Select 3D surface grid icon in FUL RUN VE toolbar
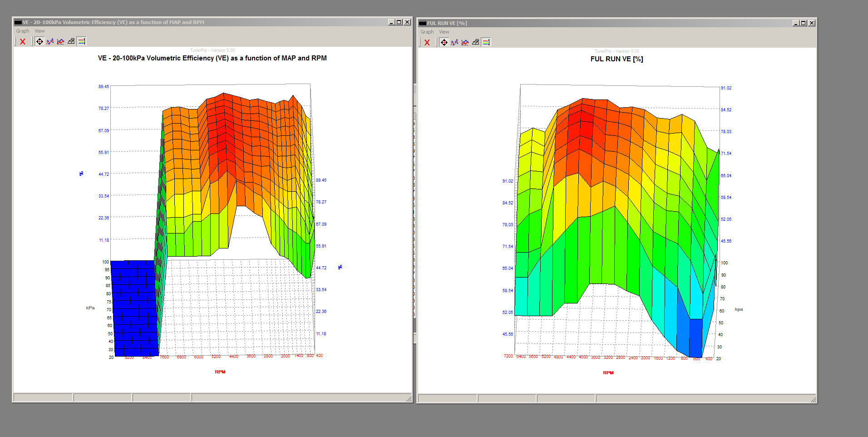This screenshot has width=868, height=437. click(476, 42)
